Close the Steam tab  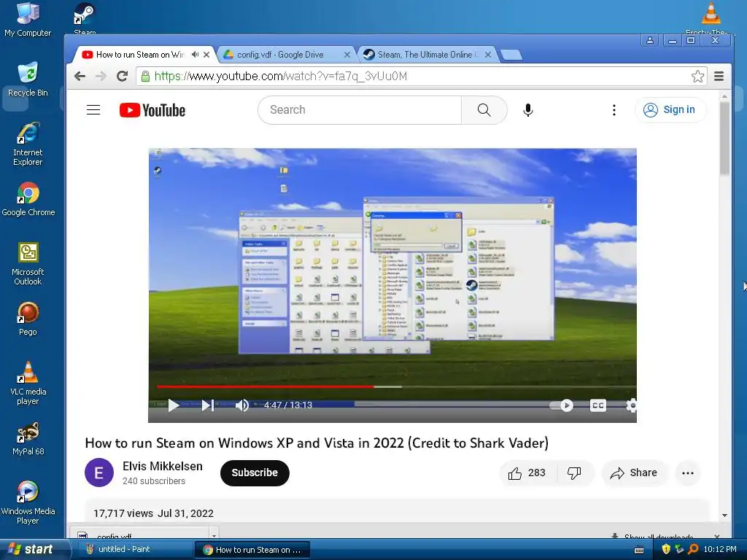(488, 55)
